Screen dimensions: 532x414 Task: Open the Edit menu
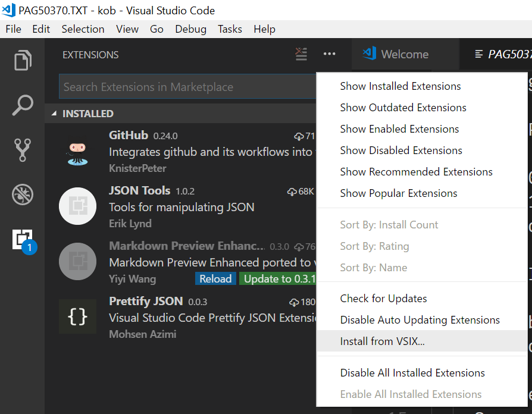coord(41,29)
